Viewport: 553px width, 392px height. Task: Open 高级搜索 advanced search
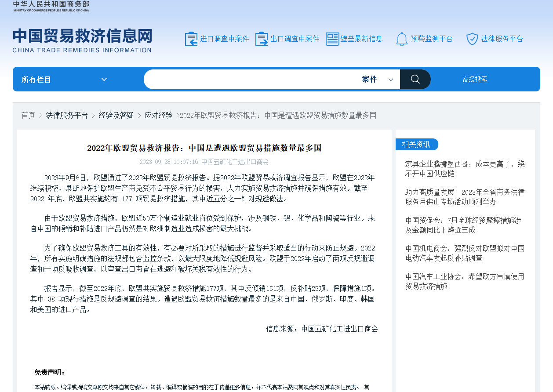coord(475,80)
